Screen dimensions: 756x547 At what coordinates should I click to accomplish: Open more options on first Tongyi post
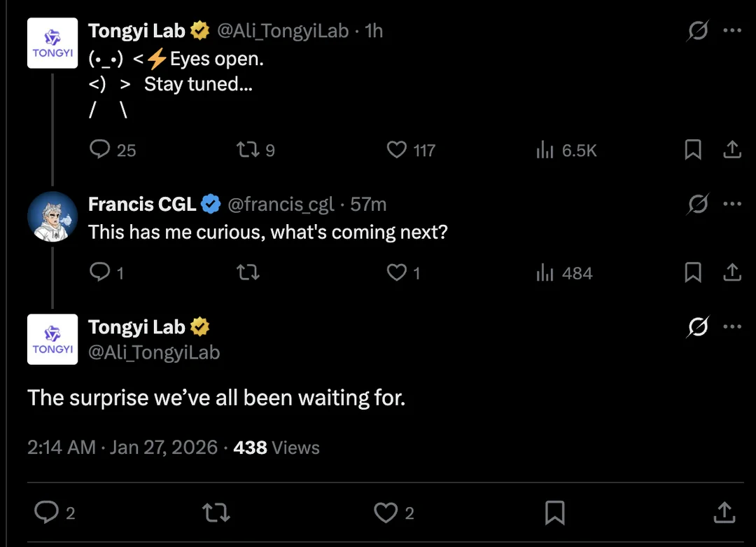(x=731, y=31)
